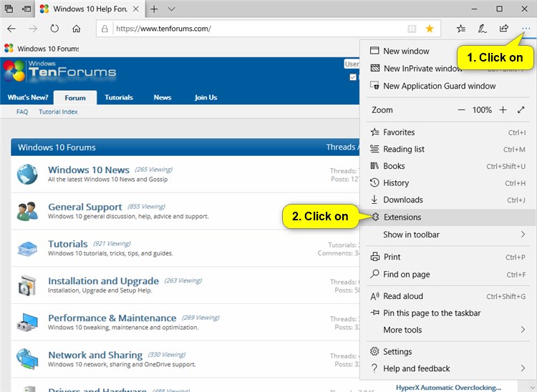Select Print menu entry

click(447, 257)
